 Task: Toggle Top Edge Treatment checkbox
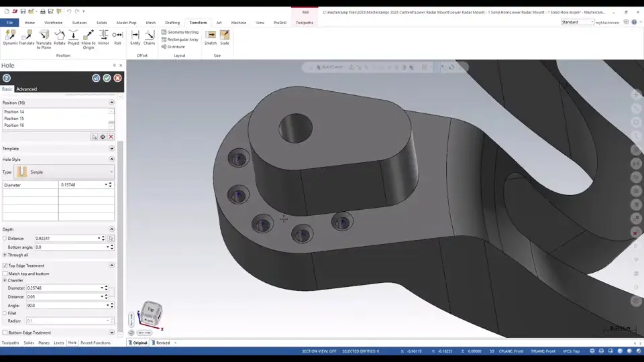click(5, 265)
